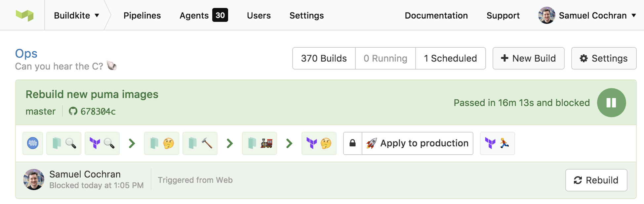
Task: Unblock the Apply to production step
Action: 418,143
